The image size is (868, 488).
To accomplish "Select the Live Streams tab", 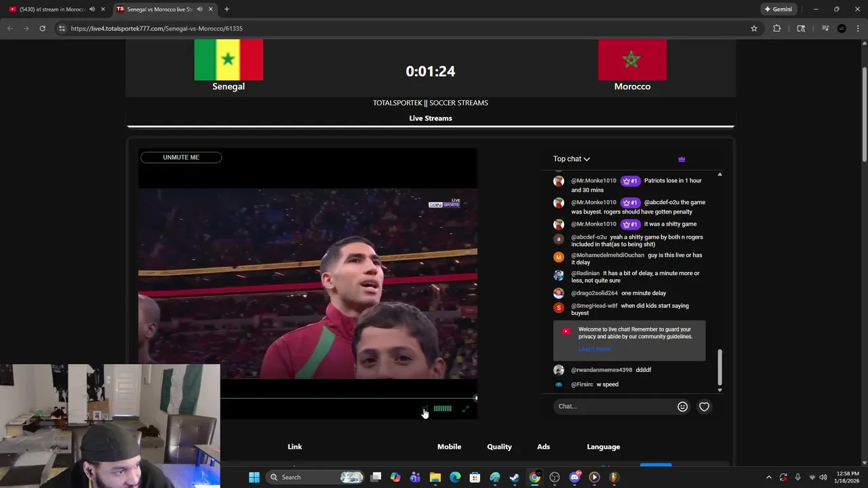I will coord(431,118).
